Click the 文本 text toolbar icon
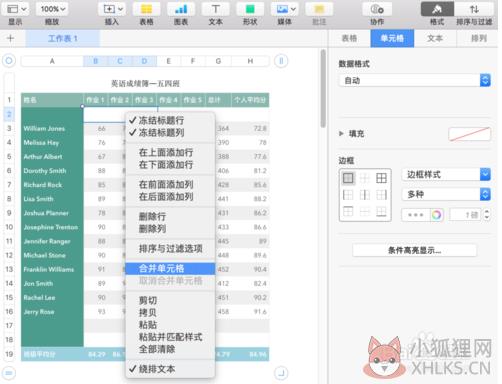502x384 pixels. click(x=216, y=9)
